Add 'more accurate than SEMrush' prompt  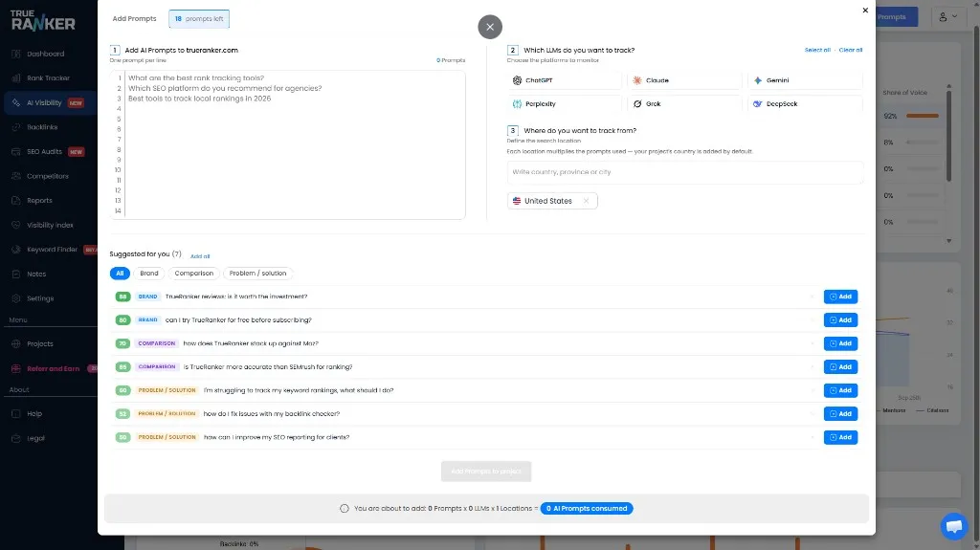(x=840, y=367)
